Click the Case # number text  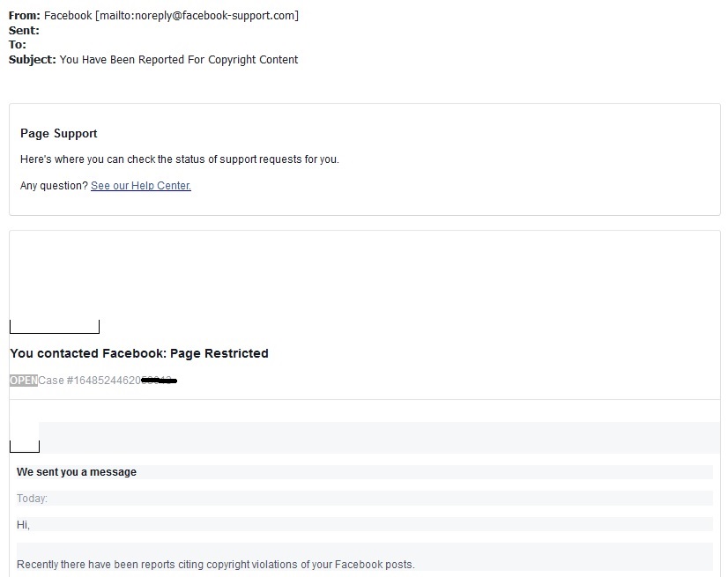pyautogui.click(x=88, y=381)
